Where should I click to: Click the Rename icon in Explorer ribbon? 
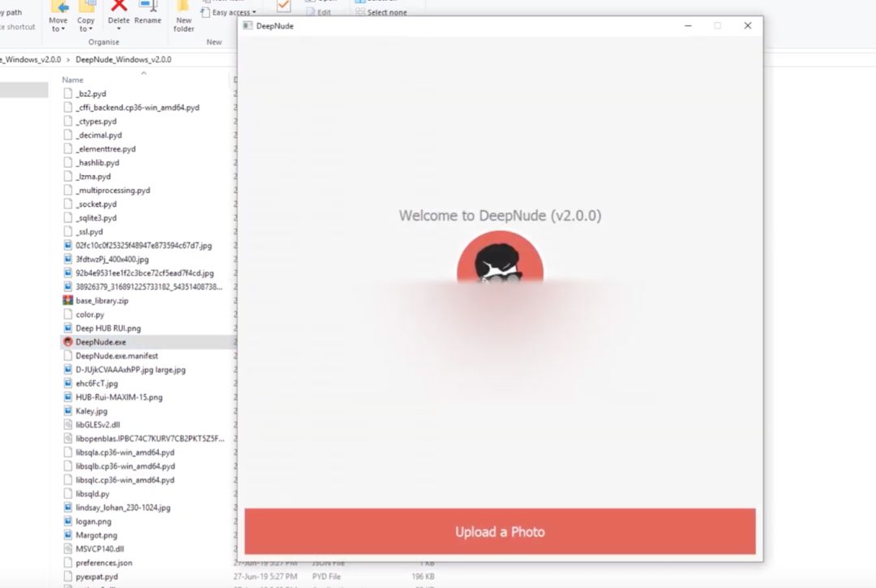148,6
